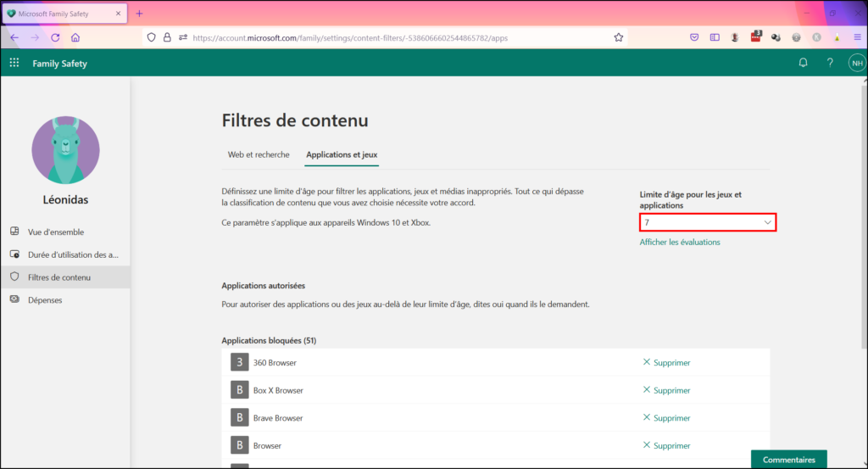Click Supprimer for Browser row
Viewport: 868px width, 469px height.
[x=666, y=446]
